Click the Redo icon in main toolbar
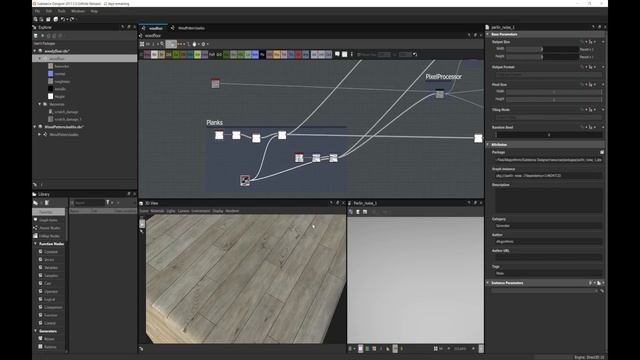The image size is (640, 360). point(72,19)
